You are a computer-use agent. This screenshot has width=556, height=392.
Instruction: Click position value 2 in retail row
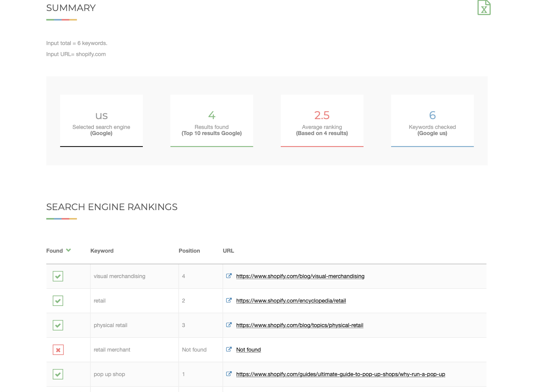(183, 301)
